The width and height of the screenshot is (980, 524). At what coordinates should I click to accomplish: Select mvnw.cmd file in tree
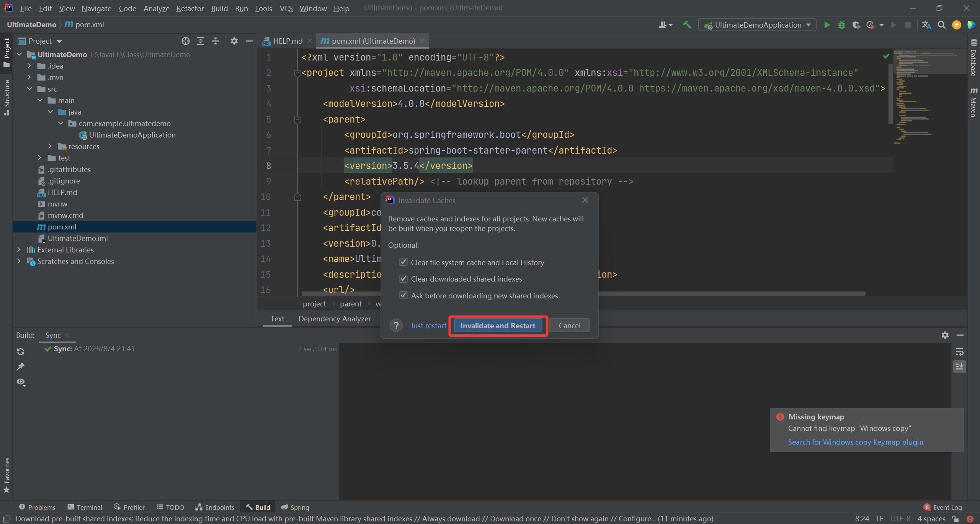[65, 215]
